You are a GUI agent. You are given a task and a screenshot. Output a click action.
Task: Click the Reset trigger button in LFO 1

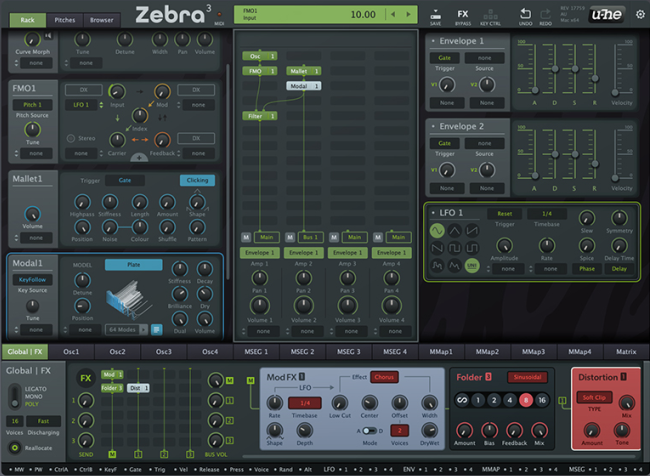pyautogui.click(x=504, y=214)
